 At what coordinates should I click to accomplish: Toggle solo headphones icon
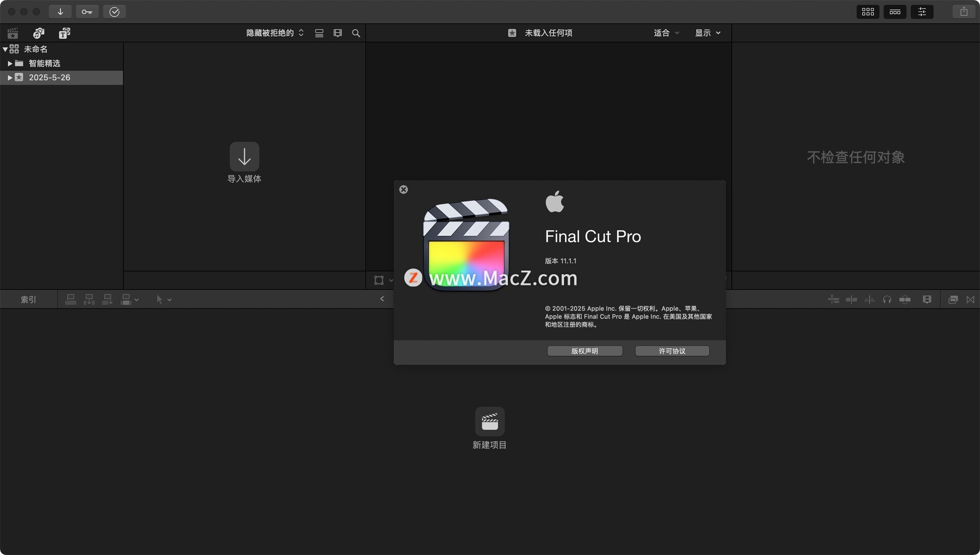pos(887,300)
